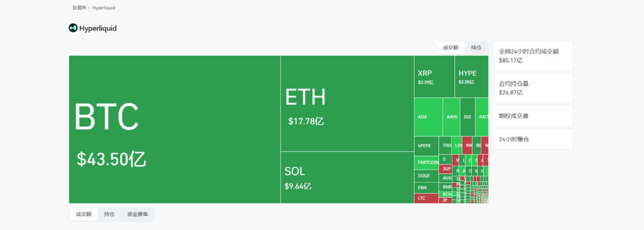The width and height of the screenshot is (644, 230).
Task: Switch to the bottom 持仓 tab
Action: [109, 214]
